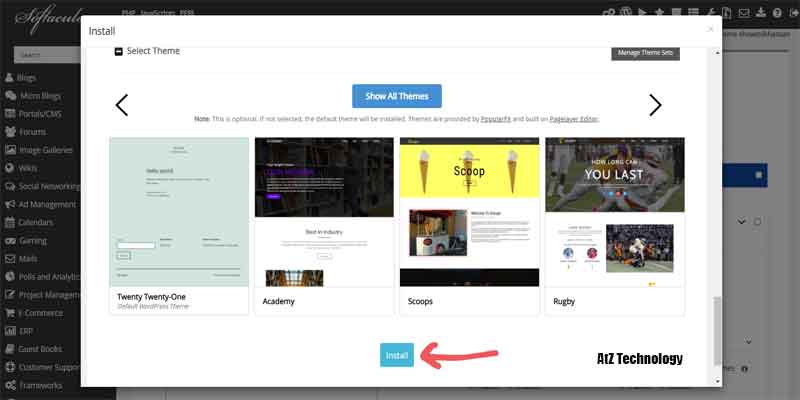Open the backups file icon in top toolbar
Screen dimensions: 800x400
[727, 13]
